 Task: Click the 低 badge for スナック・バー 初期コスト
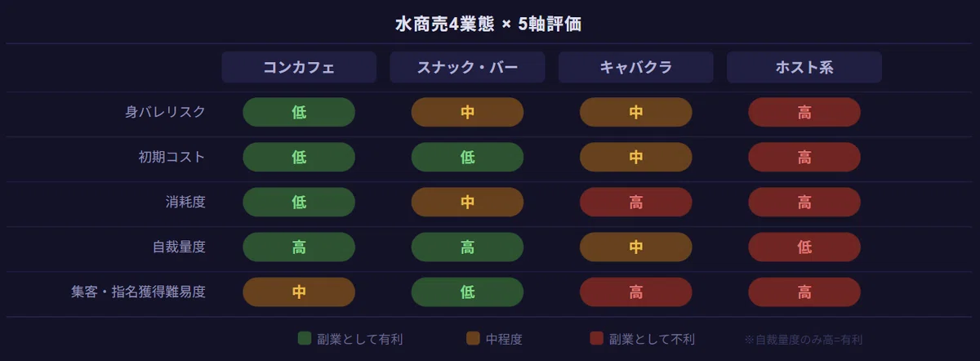click(467, 158)
